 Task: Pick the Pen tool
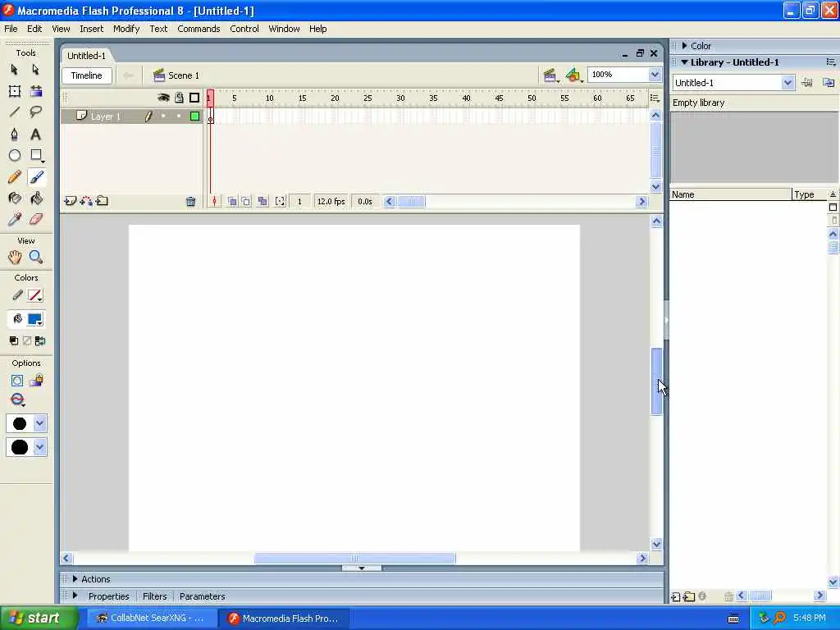(15, 134)
